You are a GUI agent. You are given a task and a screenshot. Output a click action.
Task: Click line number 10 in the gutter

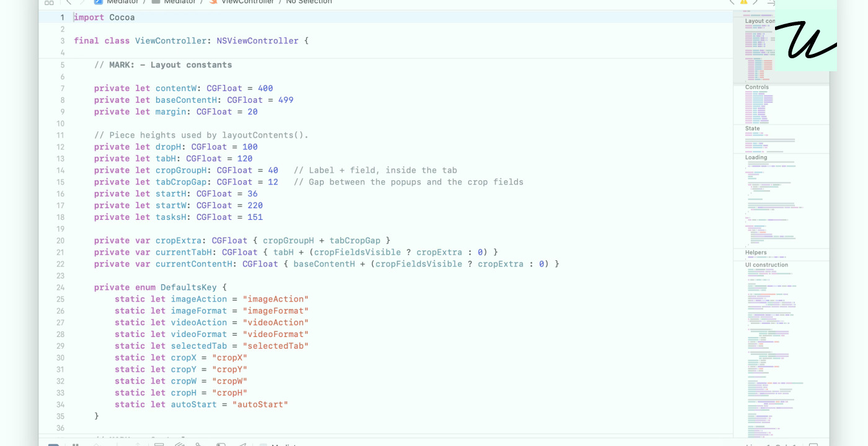pos(60,124)
